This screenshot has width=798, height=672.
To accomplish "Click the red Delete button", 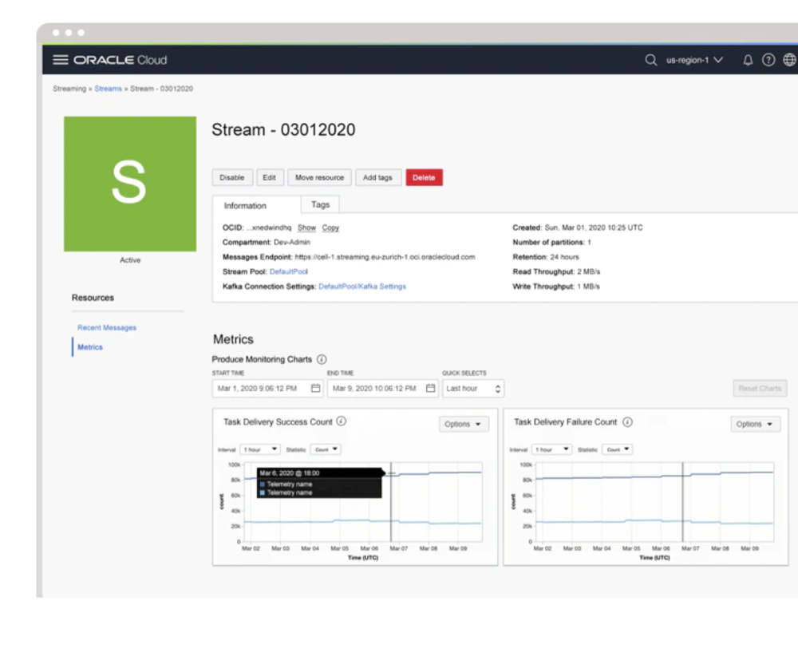I will (x=424, y=178).
